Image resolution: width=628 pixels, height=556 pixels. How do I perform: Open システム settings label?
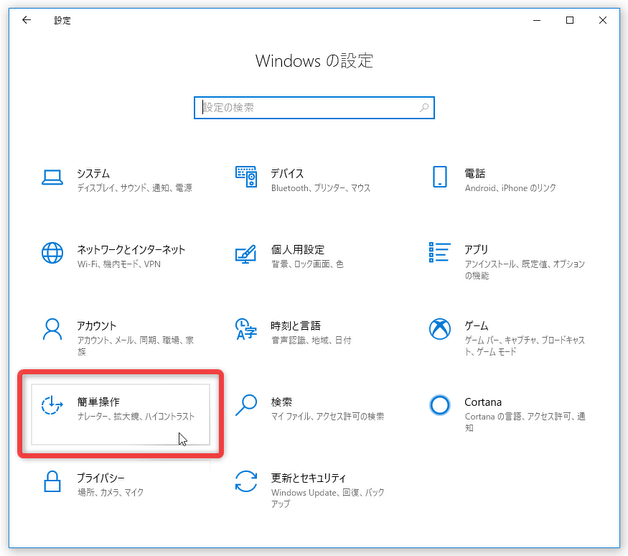93,173
